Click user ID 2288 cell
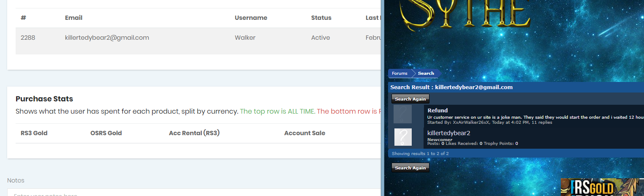 (x=28, y=38)
